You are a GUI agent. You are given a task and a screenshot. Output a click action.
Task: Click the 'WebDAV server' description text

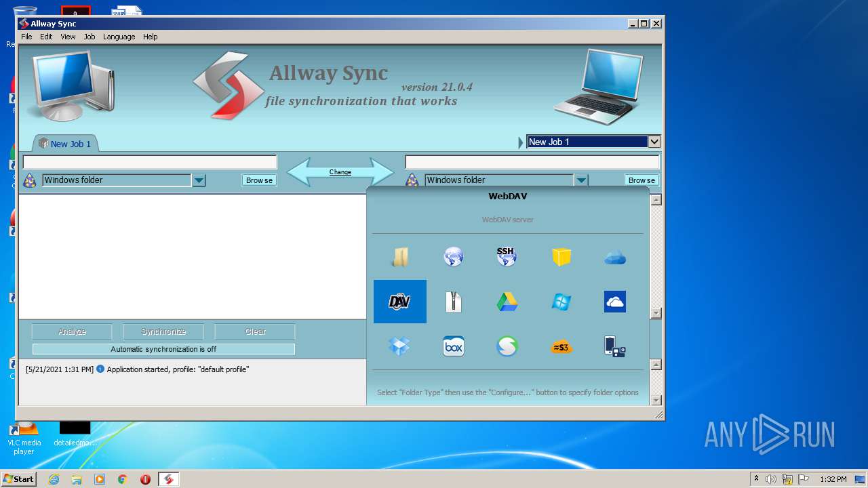[507, 220]
